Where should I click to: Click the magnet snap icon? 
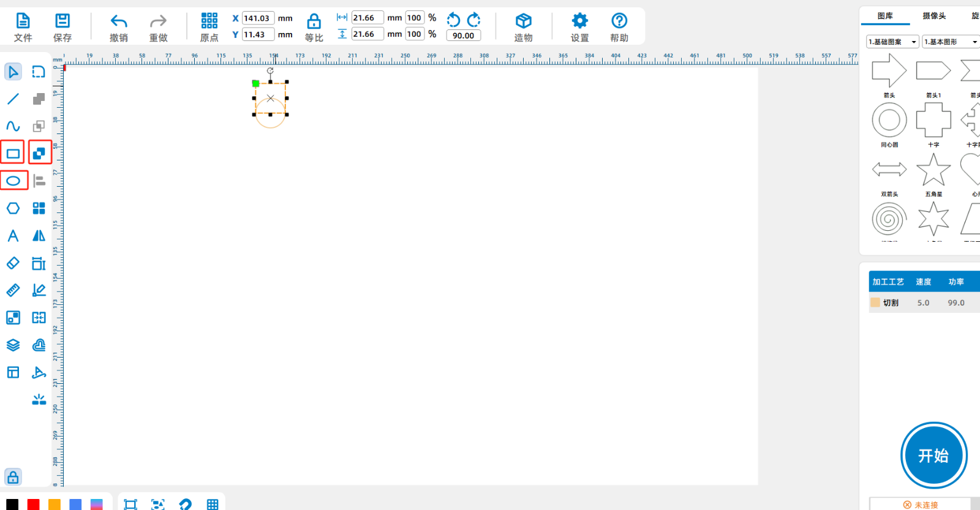185,504
